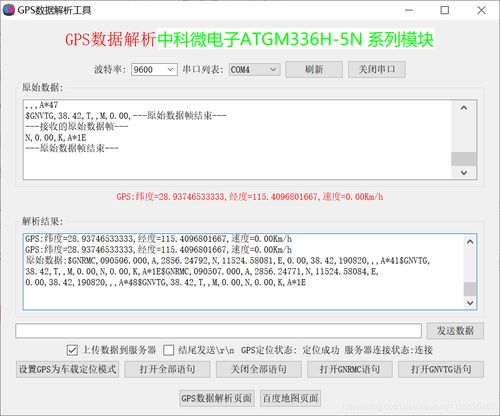Viewport: 500px width, 416px height.
Task: Click down arrow of raw data scrollbar
Action: point(464,172)
